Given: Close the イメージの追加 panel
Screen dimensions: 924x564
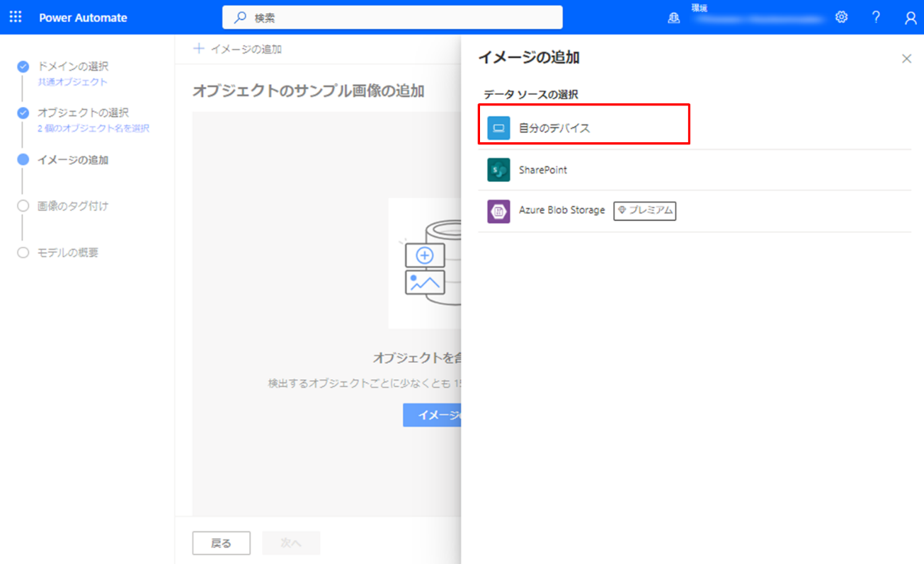Looking at the screenshot, I should click(906, 59).
